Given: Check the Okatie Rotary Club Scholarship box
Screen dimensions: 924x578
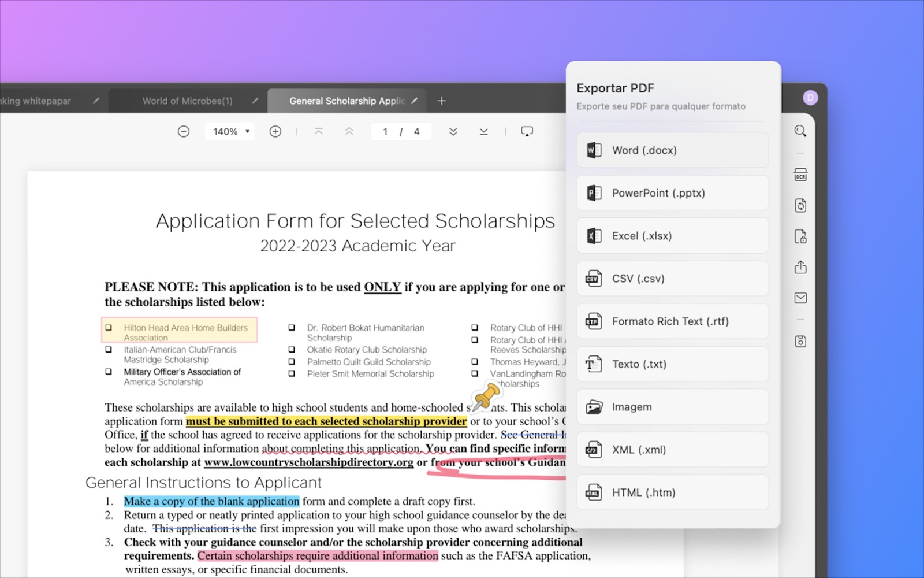Looking at the screenshot, I should 292,350.
